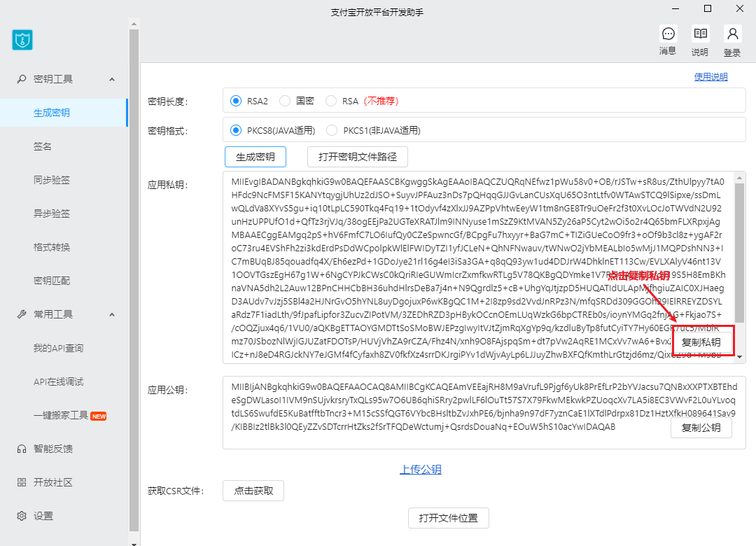Click the 获取CSR文件: label
756x546 pixels.
coord(176,491)
